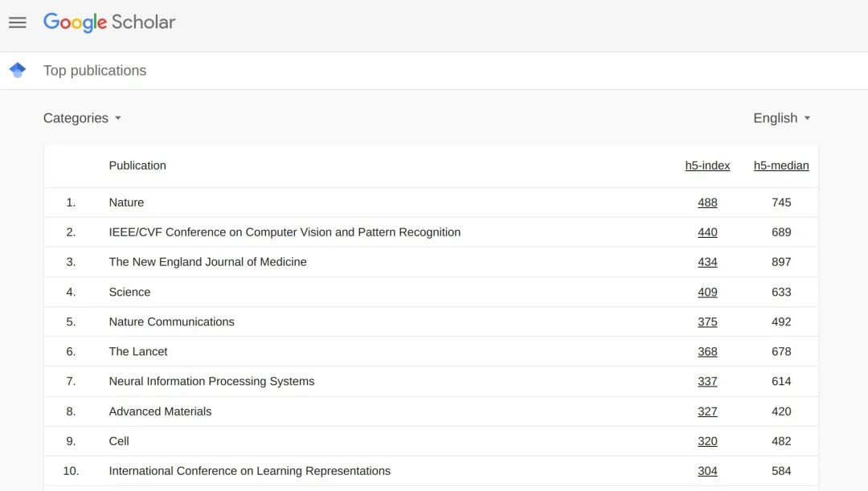Open Advanced Materials h5-index 327 link
Image resolution: width=868 pixels, height=491 pixels.
(x=707, y=411)
